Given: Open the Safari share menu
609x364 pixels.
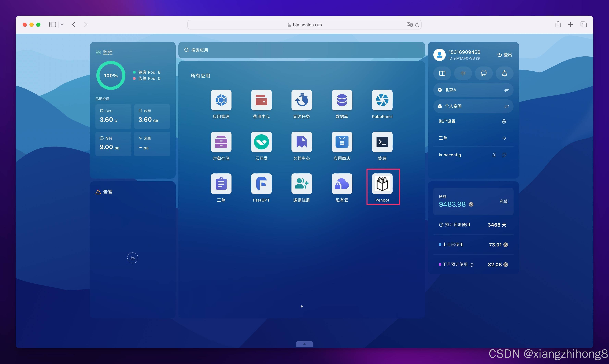Looking at the screenshot, I should point(558,24).
